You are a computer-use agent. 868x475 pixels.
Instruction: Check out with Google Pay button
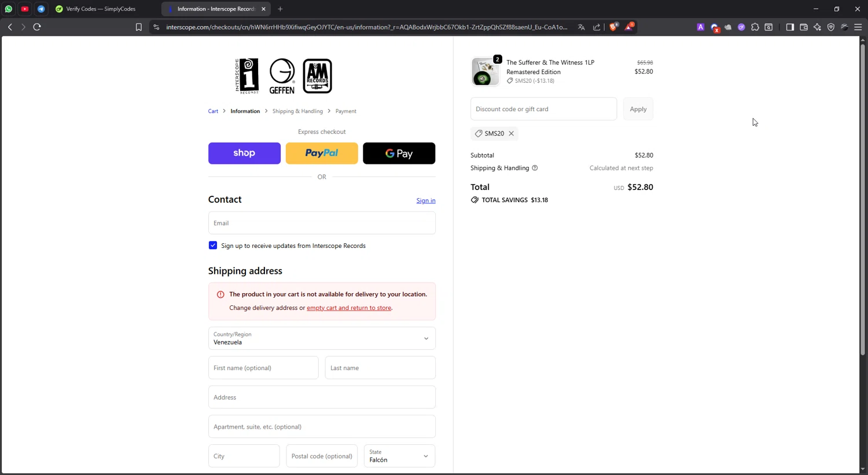[x=399, y=153]
